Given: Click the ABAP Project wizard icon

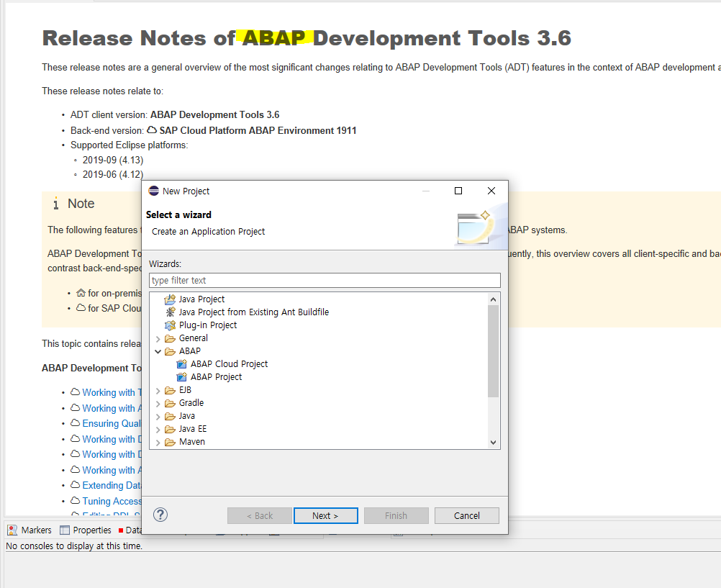Looking at the screenshot, I should 181,377.
